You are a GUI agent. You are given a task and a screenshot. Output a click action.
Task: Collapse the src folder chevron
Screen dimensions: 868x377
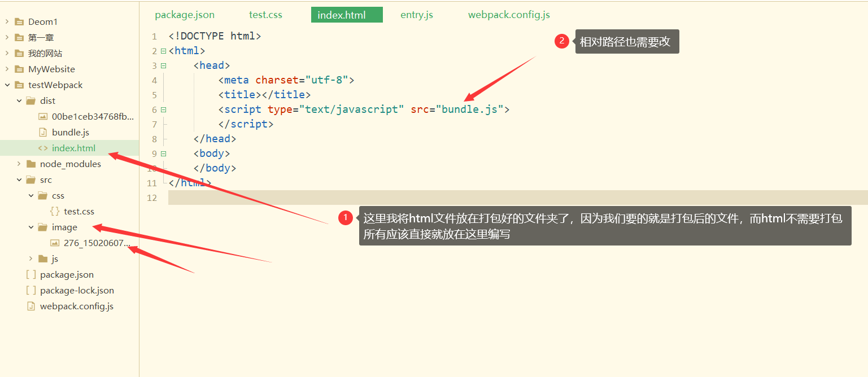pyautogui.click(x=19, y=179)
